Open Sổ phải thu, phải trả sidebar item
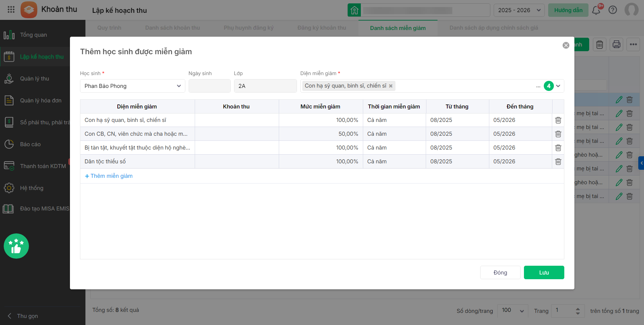The image size is (644, 325). 35,122
